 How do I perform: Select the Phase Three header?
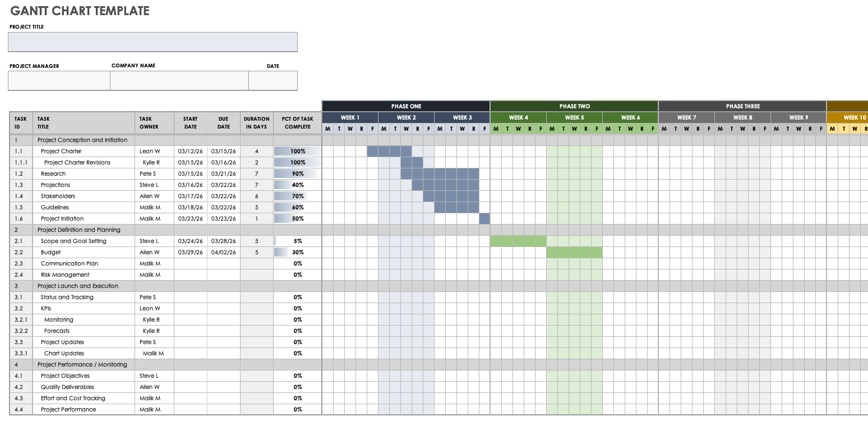point(742,106)
